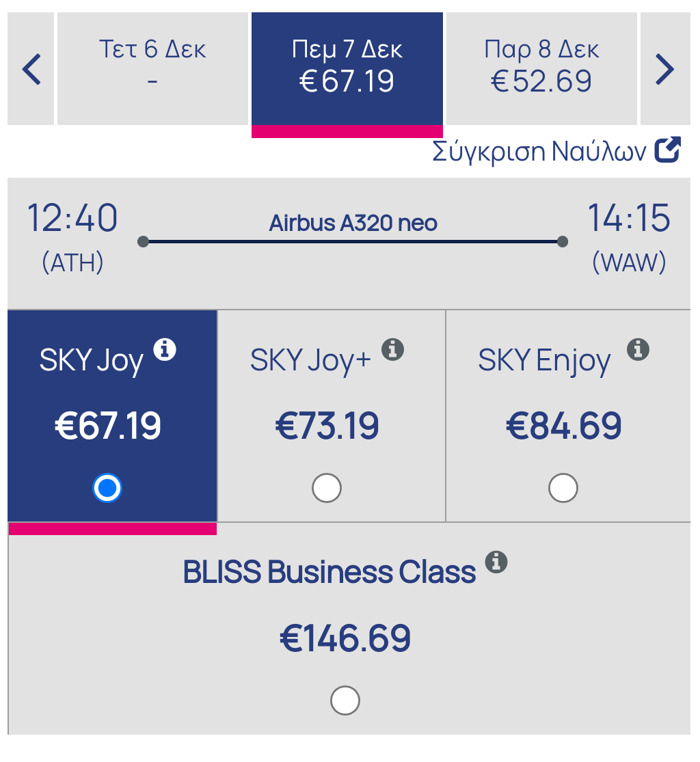Show BLISS Business Class info icon details
The height and width of the screenshot is (762, 700).
click(496, 562)
